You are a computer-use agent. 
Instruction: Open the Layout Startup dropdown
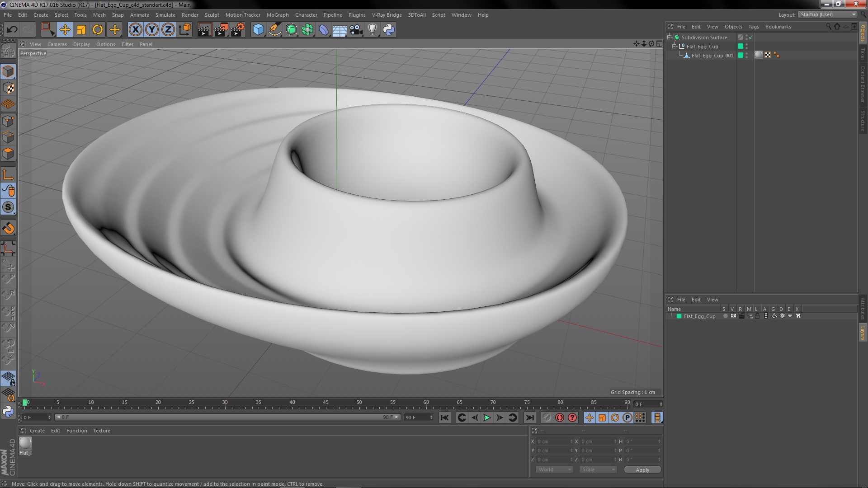pyautogui.click(x=828, y=14)
